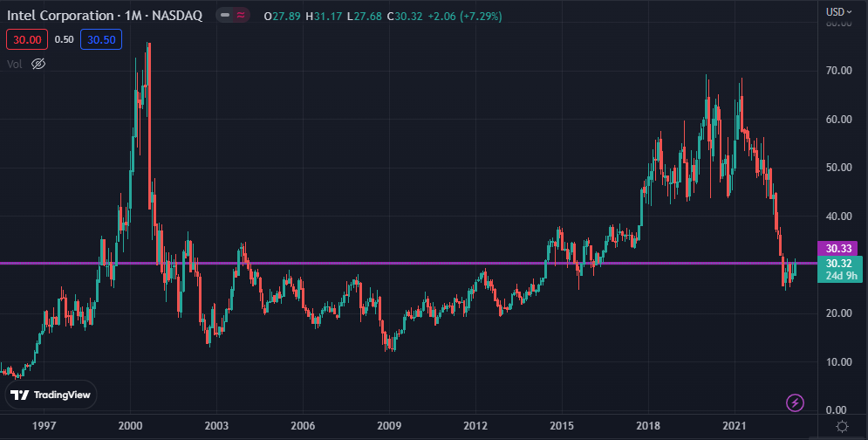Show the hidden Vol indicator via eye icon

38,64
